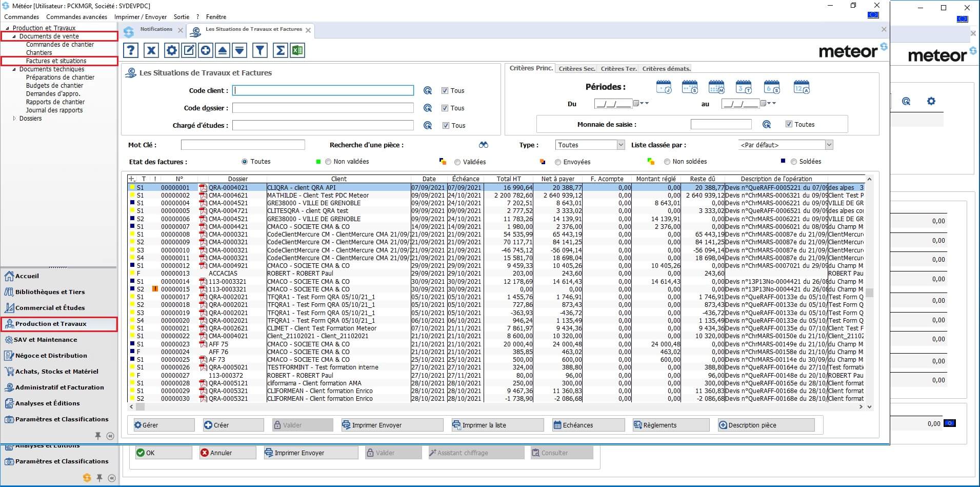Click the Gérer button

164,425
